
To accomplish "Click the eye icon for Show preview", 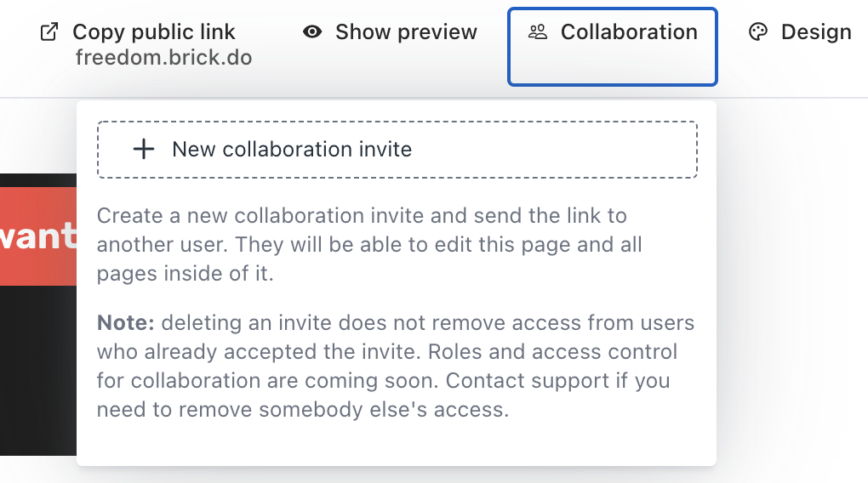I will coord(312,32).
